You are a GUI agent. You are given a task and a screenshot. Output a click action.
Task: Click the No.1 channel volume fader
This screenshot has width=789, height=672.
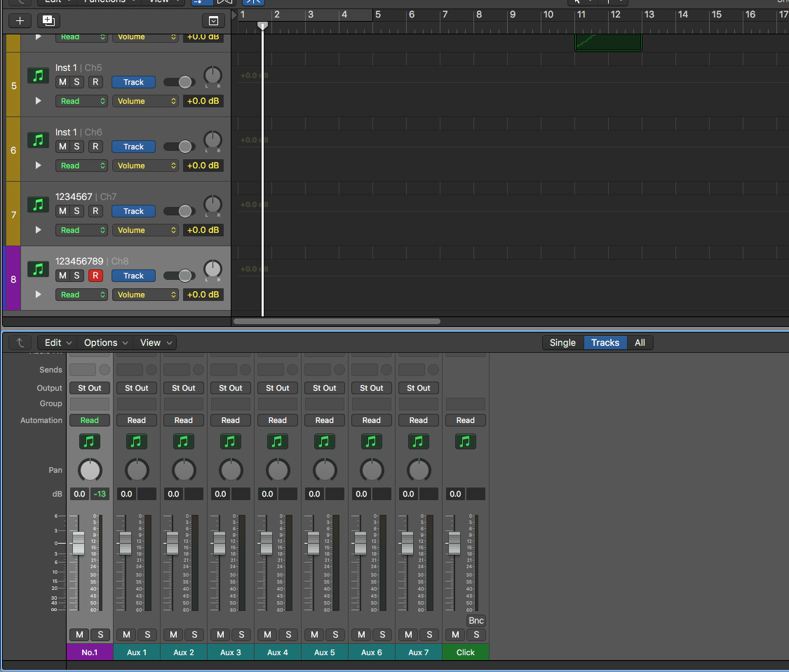[x=79, y=543]
